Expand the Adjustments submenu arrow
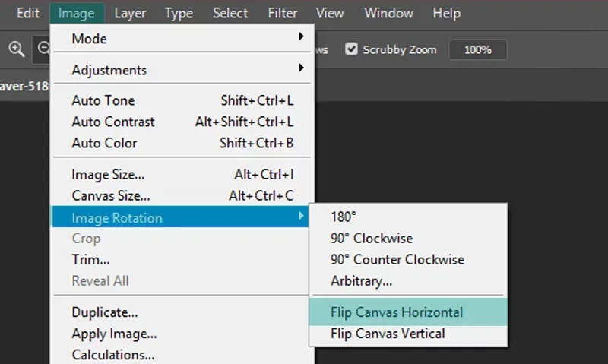The width and height of the screenshot is (608, 364). 301,68
